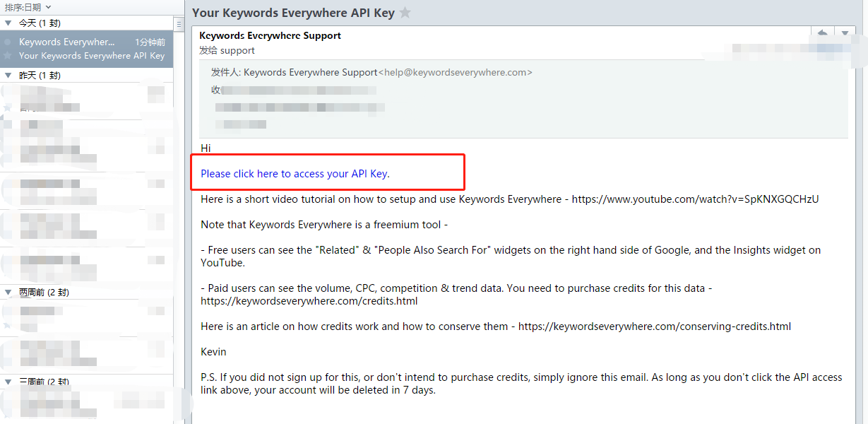Star the email subject in the header
This screenshot has width=868, height=424.
click(x=405, y=13)
